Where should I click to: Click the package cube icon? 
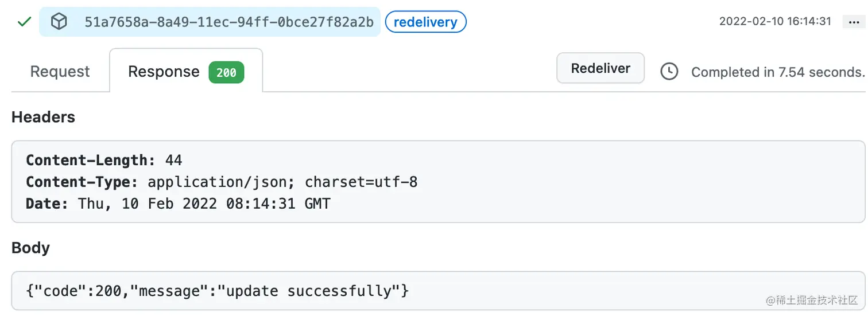tap(59, 22)
